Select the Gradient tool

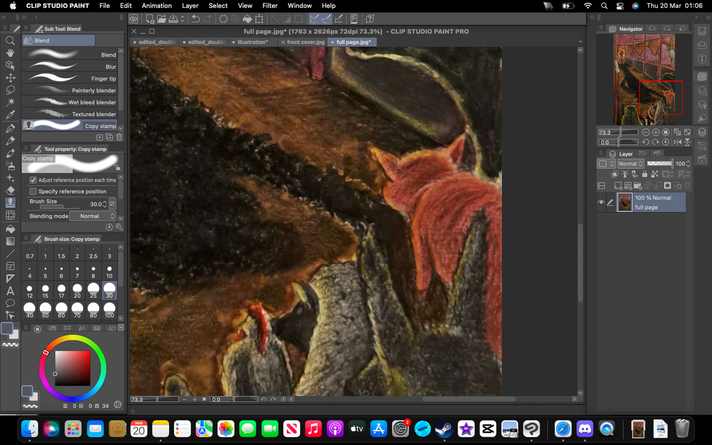coord(10,241)
